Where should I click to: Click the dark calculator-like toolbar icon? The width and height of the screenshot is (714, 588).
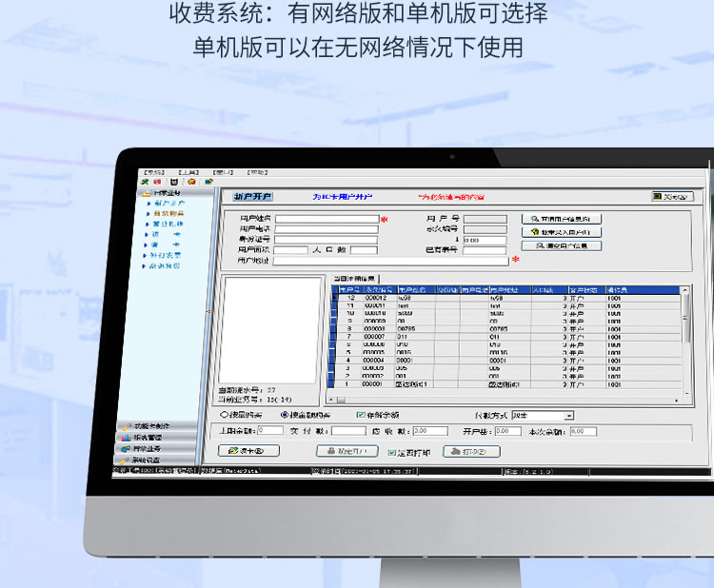coord(175,181)
